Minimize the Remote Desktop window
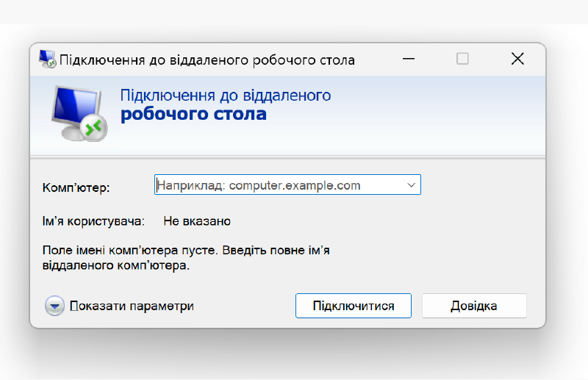This screenshot has width=588, height=380. point(409,59)
